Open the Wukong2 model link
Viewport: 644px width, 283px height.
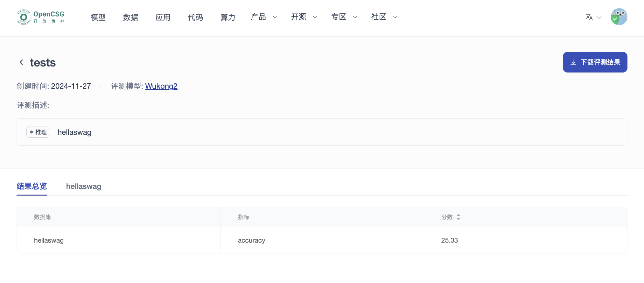point(161,86)
